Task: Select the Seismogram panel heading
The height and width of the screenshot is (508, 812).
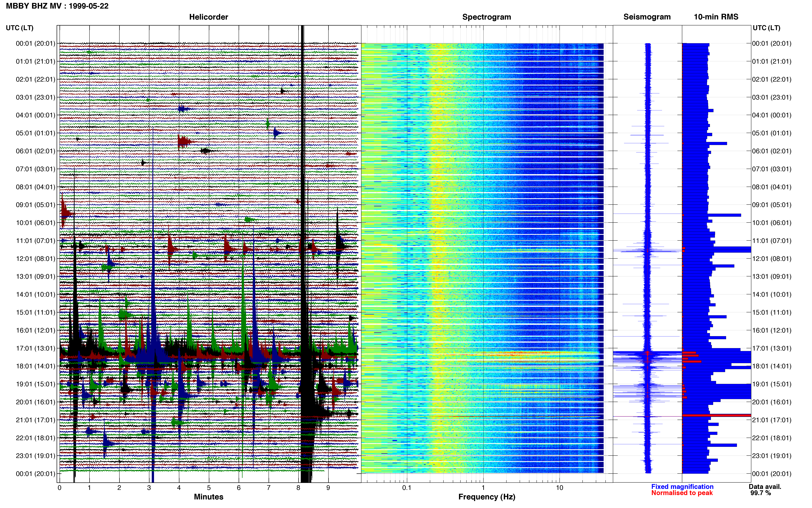Action: pyautogui.click(x=647, y=17)
